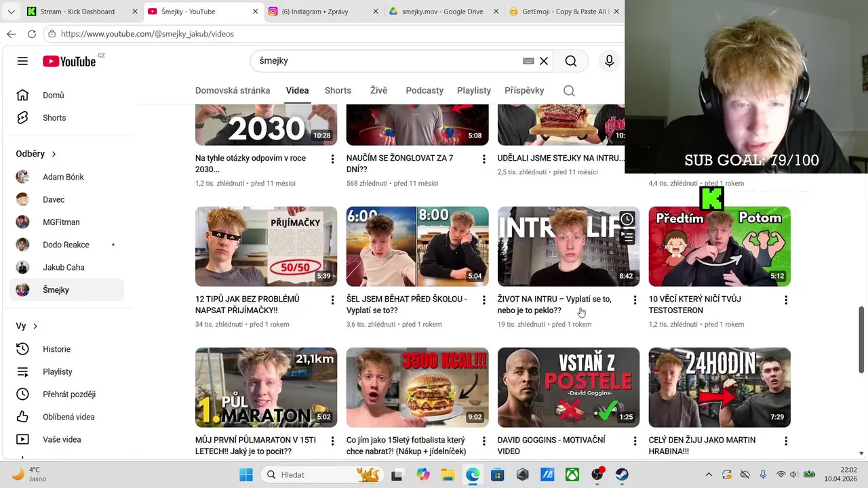Expand the Odběry subscriptions section
This screenshot has width=868, height=488.
tap(36, 154)
